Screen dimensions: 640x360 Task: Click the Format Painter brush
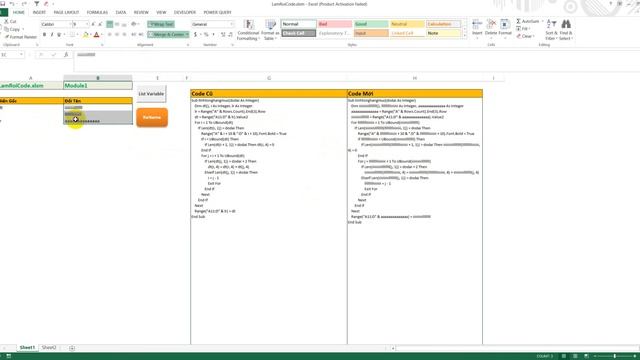tap(20, 37)
